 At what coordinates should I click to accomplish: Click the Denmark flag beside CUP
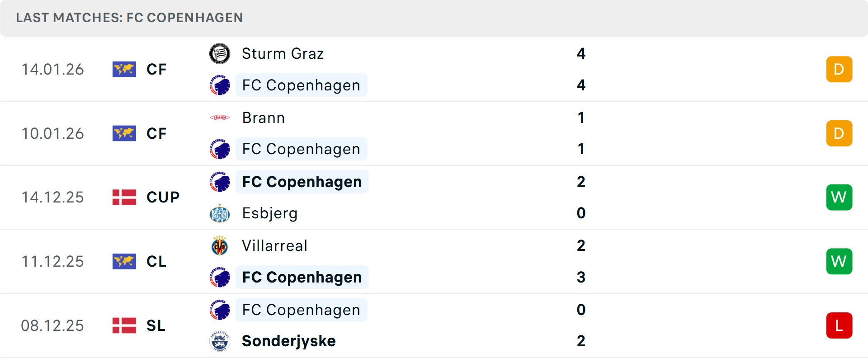click(124, 198)
